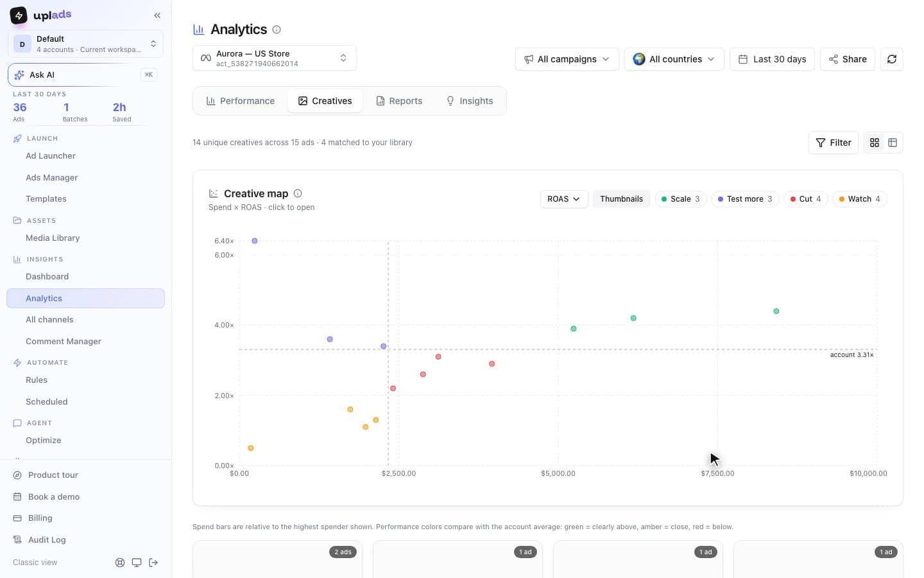Screen dimensions: 924x578
Task: Click the monitor display icon in sidebar footer
Action: (x=137, y=563)
